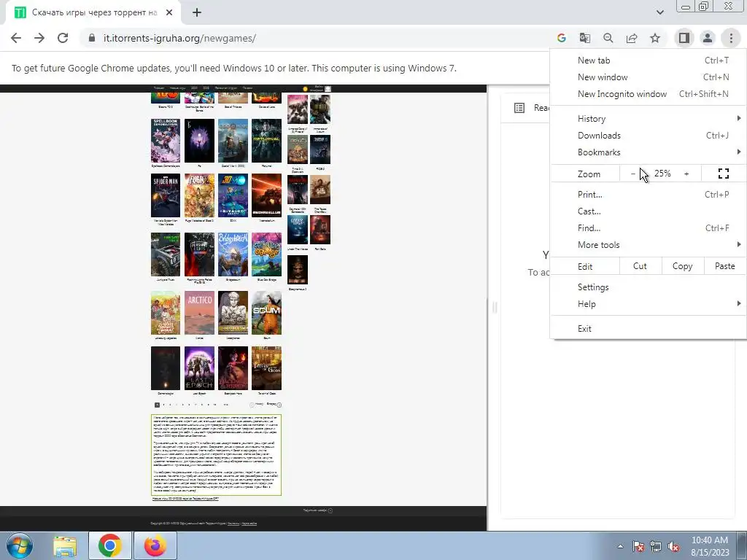This screenshot has height=560, width=747.
Task: Click the reading list icon in side panel
Action: pyautogui.click(x=519, y=108)
